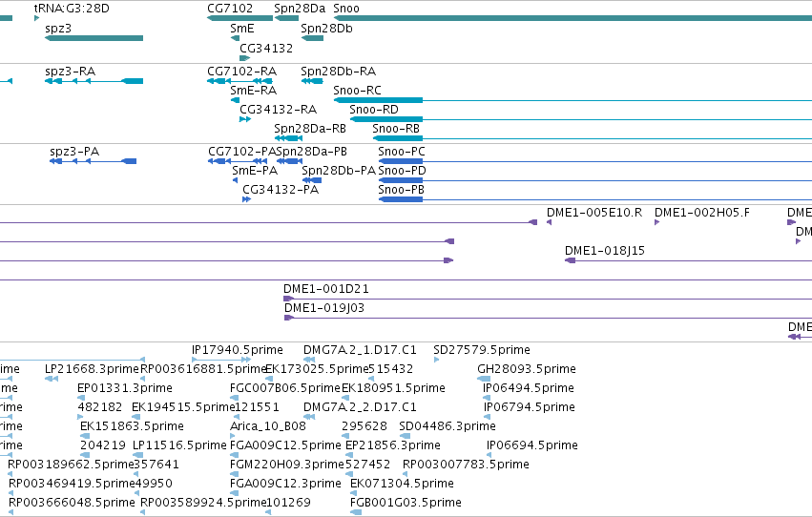
Task: Click the DMG7A.2_2.D17.C1 feature
Action: pyautogui.click(x=309, y=417)
